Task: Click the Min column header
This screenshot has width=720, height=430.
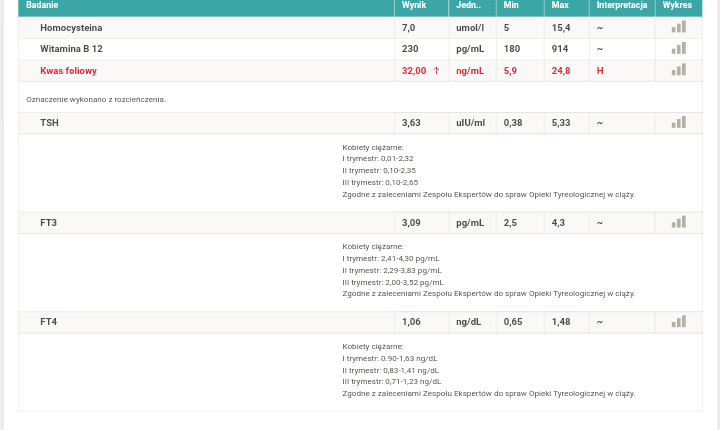Action: pos(511,6)
